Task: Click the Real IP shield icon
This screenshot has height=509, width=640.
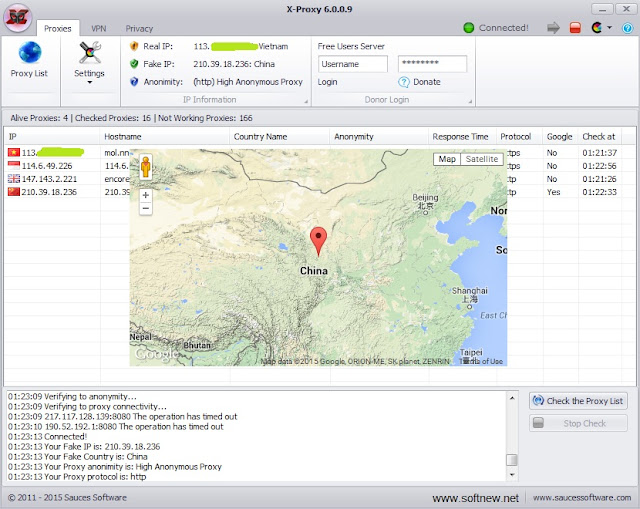Action: click(134, 46)
